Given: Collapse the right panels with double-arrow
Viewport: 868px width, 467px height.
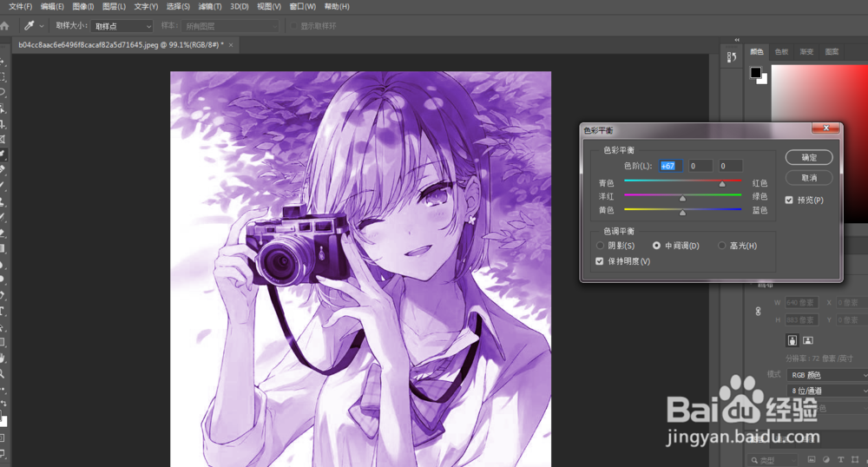Looking at the screenshot, I should [x=737, y=40].
